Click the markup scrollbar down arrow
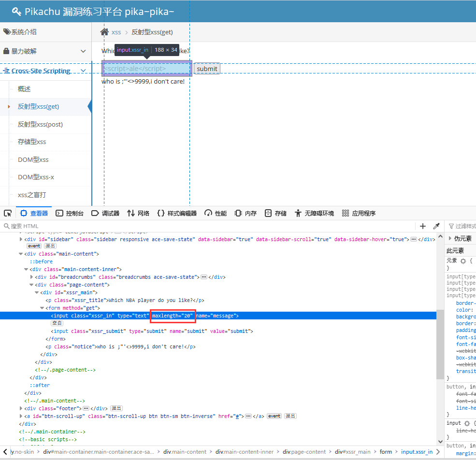 pos(441,442)
